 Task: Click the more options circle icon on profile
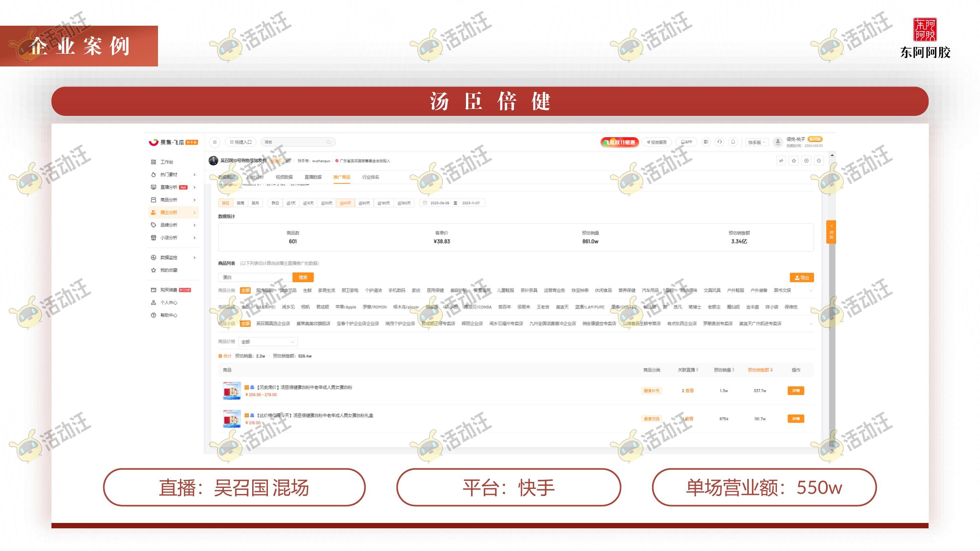click(819, 161)
